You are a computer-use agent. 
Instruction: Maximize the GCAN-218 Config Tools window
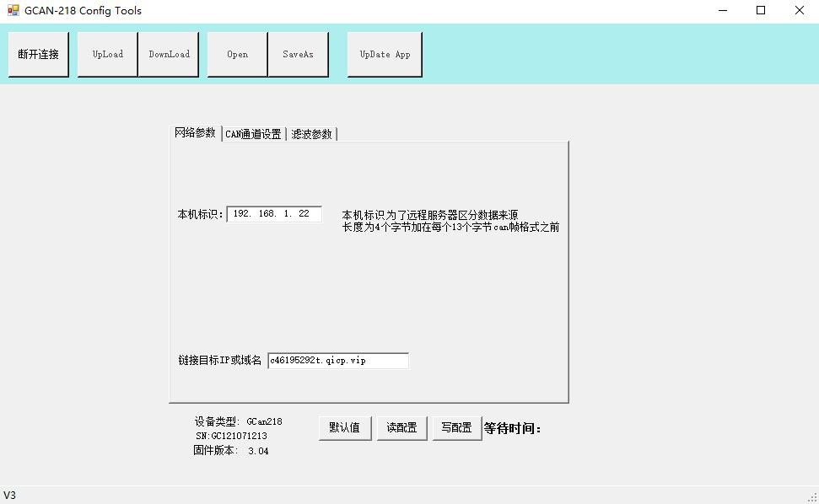(761, 11)
